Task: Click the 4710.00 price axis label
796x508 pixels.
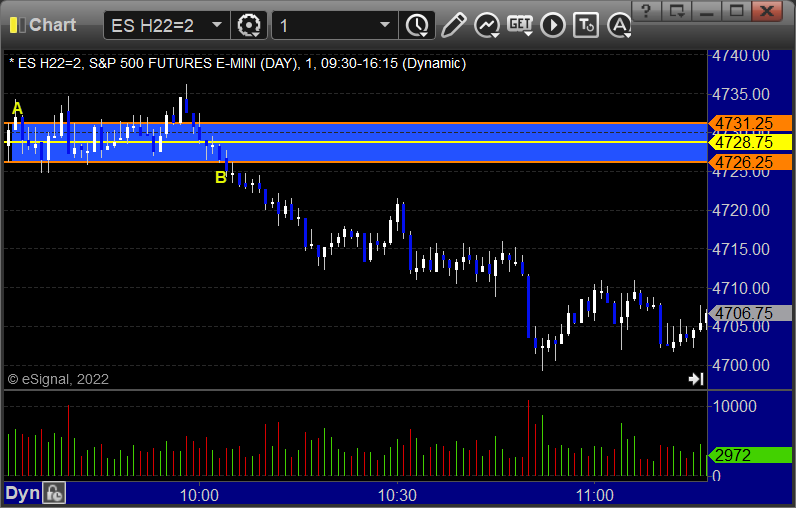Action: (741, 288)
